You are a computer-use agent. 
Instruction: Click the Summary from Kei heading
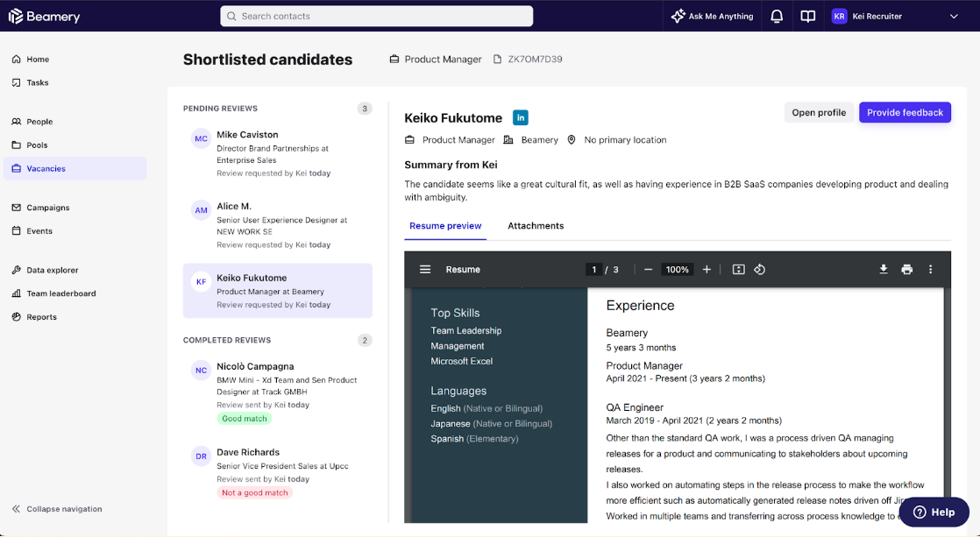pyautogui.click(x=451, y=165)
